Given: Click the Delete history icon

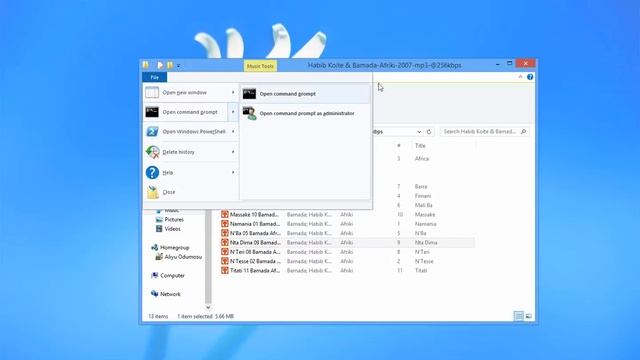Looking at the screenshot, I should [x=153, y=152].
